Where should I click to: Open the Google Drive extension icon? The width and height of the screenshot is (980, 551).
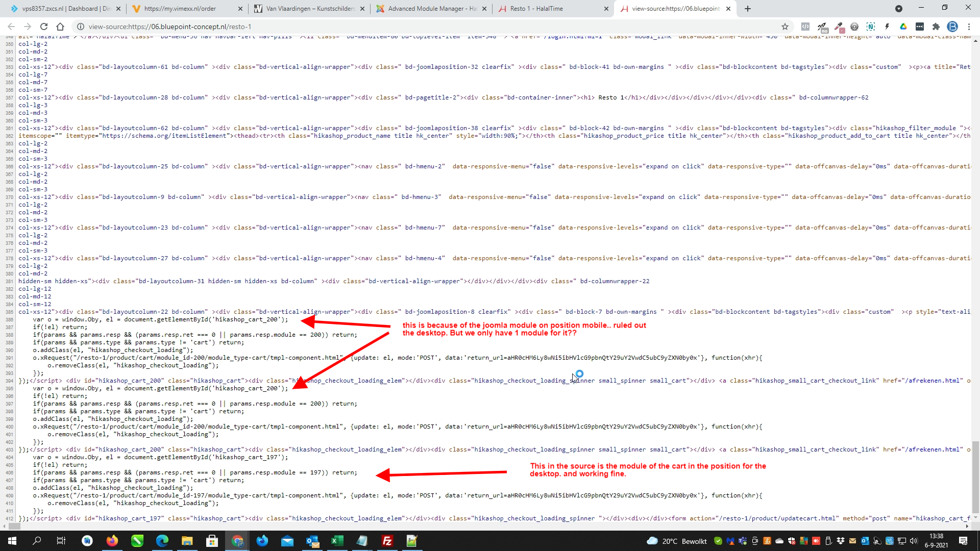click(x=903, y=27)
